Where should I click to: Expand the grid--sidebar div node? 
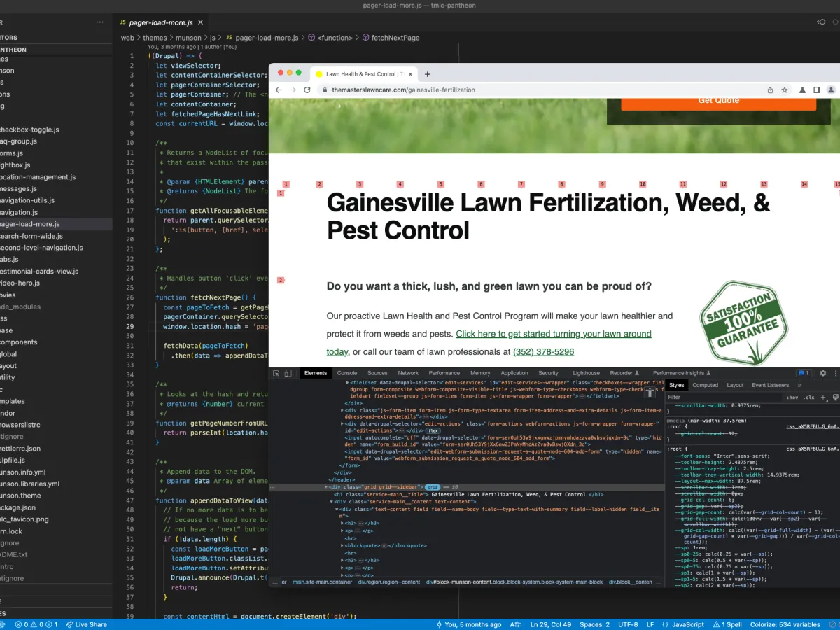tap(326, 486)
